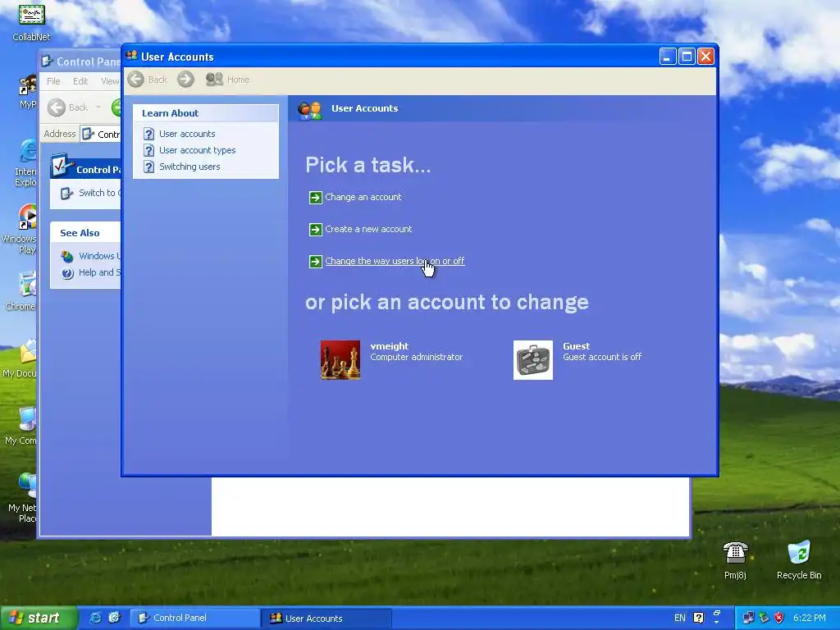This screenshot has height=630, width=840.
Task: Go to Home in User Accounts toolbar
Action: (x=228, y=80)
